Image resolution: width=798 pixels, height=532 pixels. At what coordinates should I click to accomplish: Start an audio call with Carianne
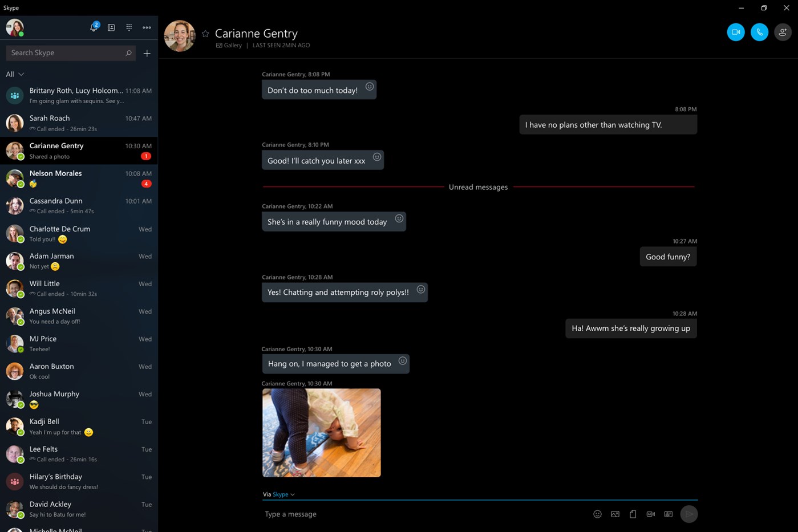[759, 32]
